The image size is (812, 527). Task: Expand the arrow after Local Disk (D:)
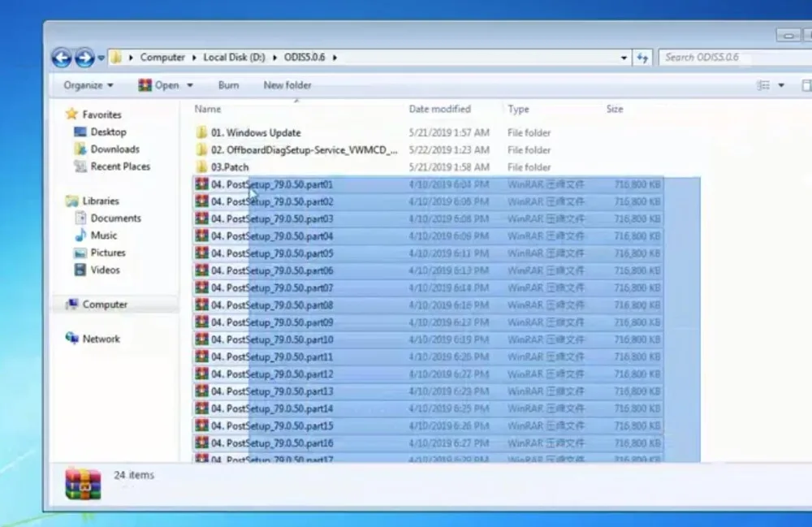(x=275, y=58)
